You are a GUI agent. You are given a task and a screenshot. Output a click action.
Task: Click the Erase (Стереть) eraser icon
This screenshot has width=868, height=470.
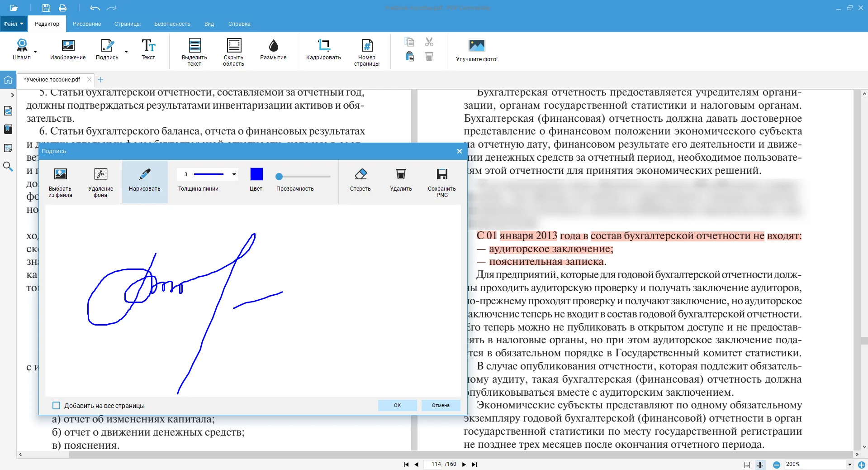pos(360,174)
